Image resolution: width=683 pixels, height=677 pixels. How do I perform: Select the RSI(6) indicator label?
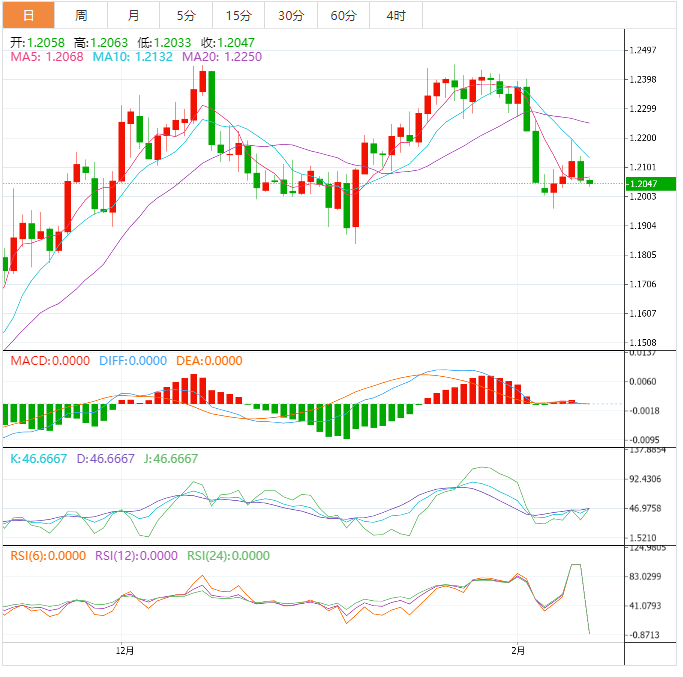48,556
